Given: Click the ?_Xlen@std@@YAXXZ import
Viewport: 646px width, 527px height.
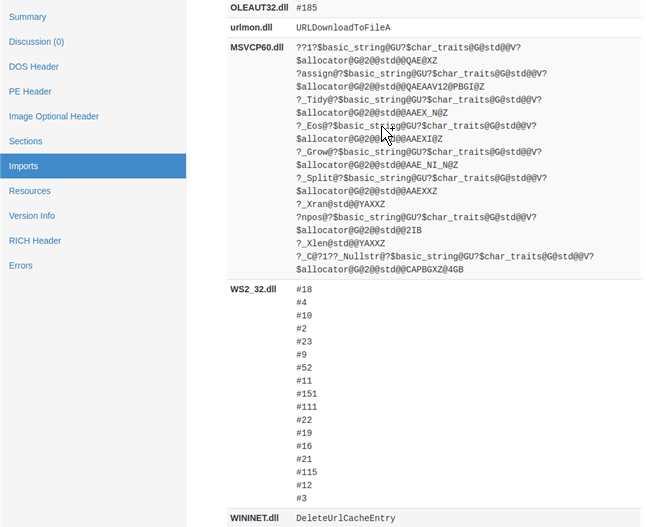Looking at the screenshot, I should tap(341, 243).
